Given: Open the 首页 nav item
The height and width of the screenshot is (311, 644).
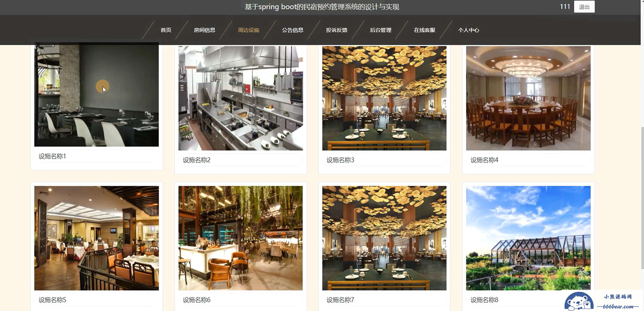Looking at the screenshot, I should (166, 30).
